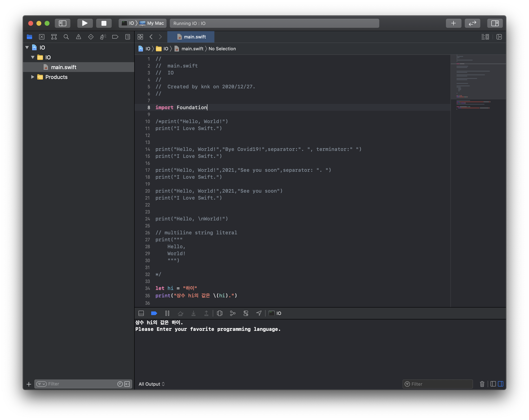Choose the My Mac run destination
Viewport: 529px width, 420px height.
click(152, 23)
